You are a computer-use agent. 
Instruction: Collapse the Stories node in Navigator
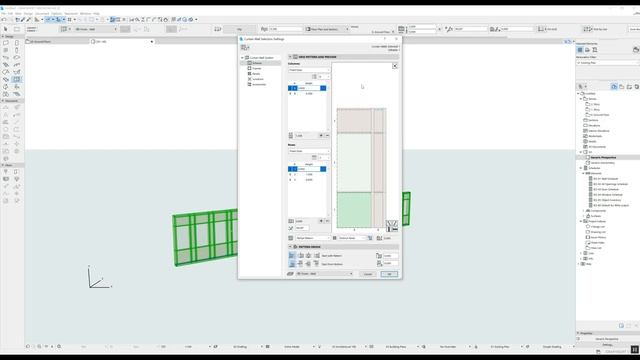click(x=581, y=99)
